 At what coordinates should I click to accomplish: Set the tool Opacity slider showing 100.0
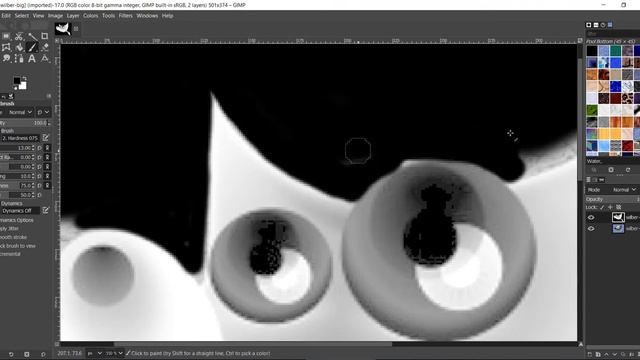(x=24, y=122)
